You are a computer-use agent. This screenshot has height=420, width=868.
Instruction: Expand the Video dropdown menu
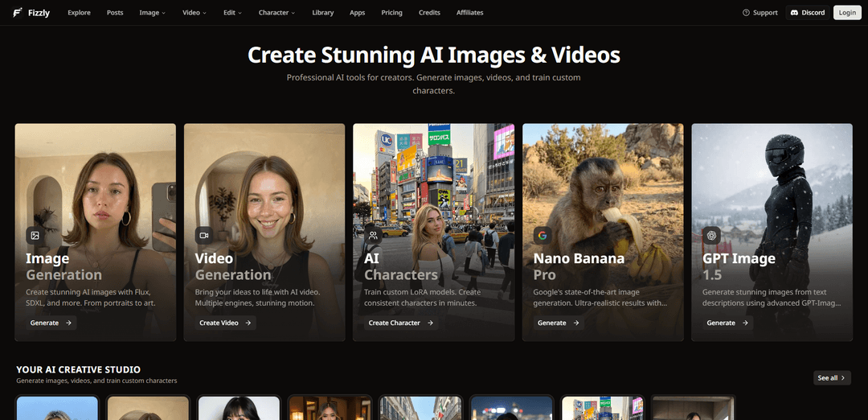194,13
